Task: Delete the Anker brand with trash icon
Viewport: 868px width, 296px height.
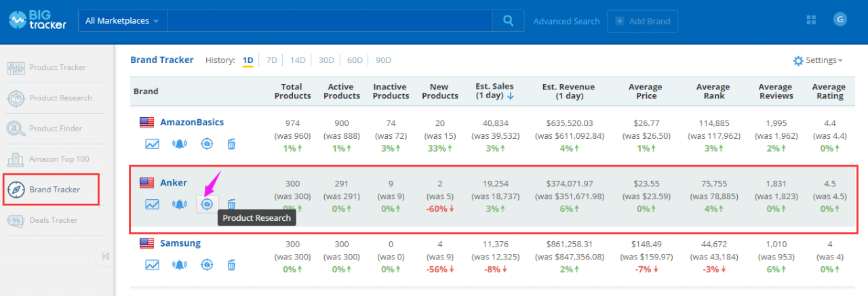Action: pyautogui.click(x=231, y=204)
